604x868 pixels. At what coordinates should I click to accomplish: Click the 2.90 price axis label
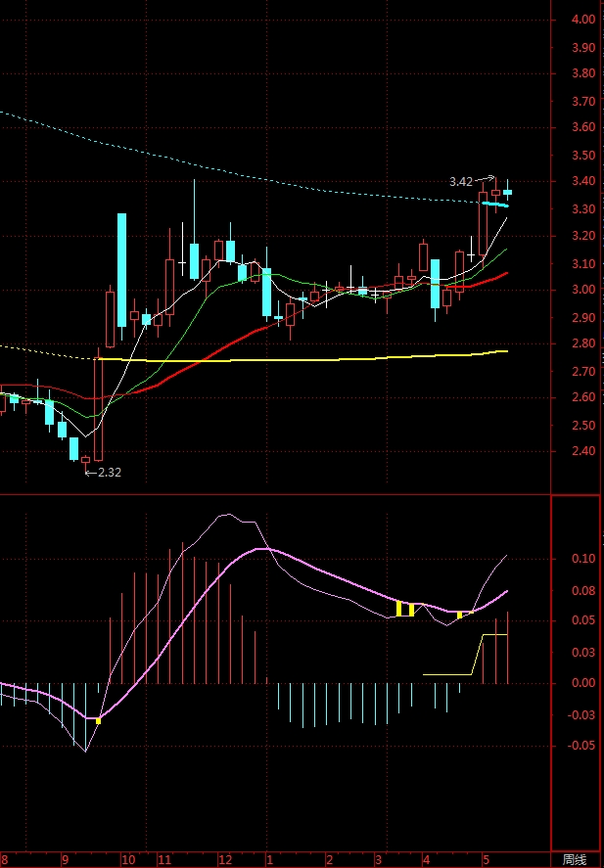tap(583, 318)
